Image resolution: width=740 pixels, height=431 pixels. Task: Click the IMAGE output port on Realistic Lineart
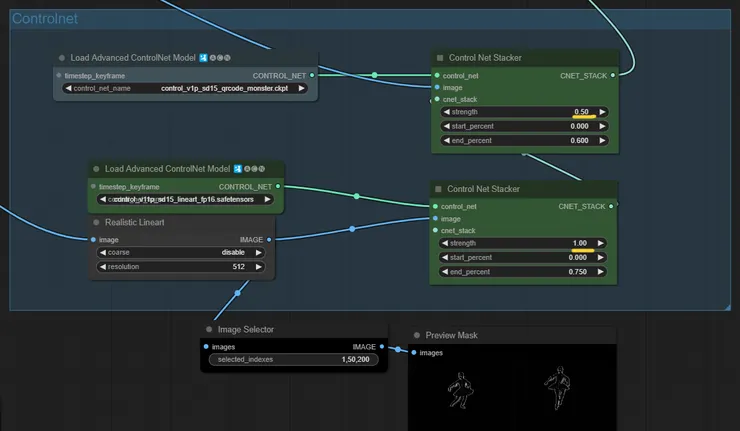269,239
